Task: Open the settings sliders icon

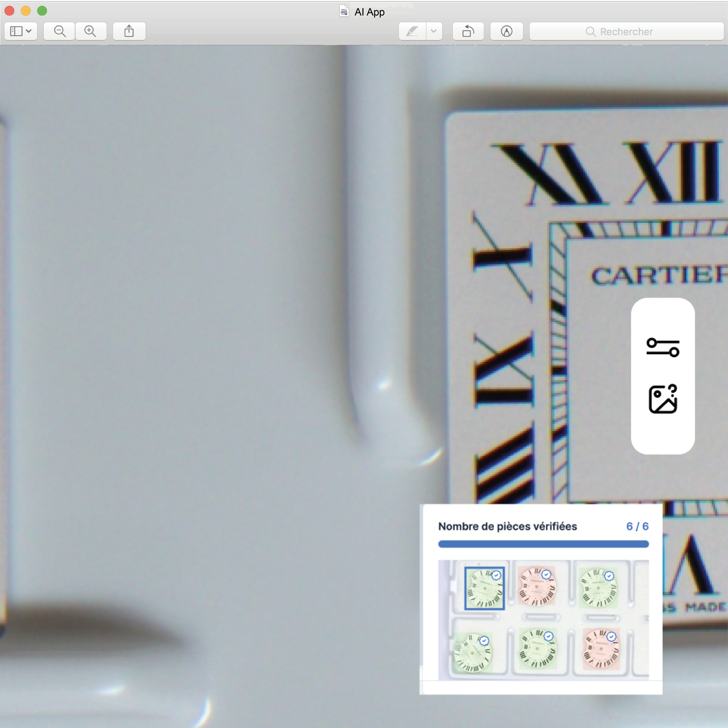Action: point(663,347)
